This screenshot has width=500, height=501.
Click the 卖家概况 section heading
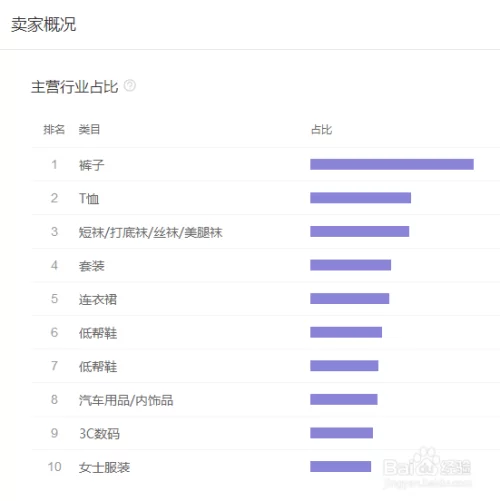click(44, 24)
